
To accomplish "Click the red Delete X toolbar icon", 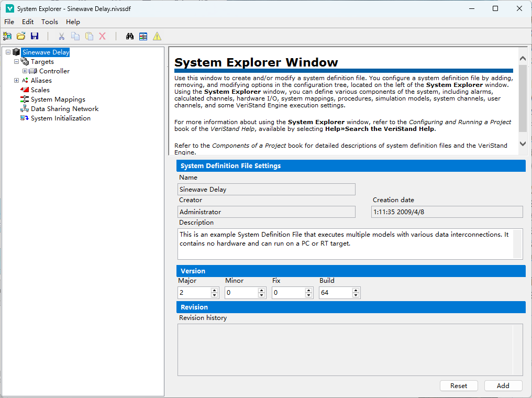I will tap(103, 36).
